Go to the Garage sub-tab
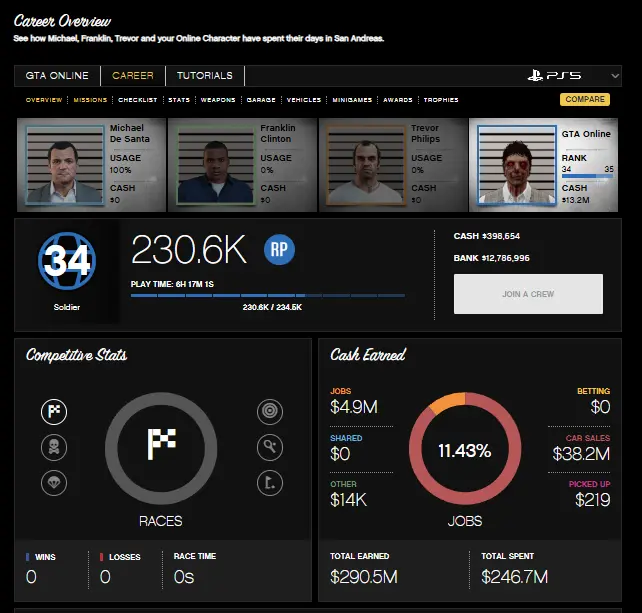Viewport: 642px width, 613px height. click(x=261, y=100)
